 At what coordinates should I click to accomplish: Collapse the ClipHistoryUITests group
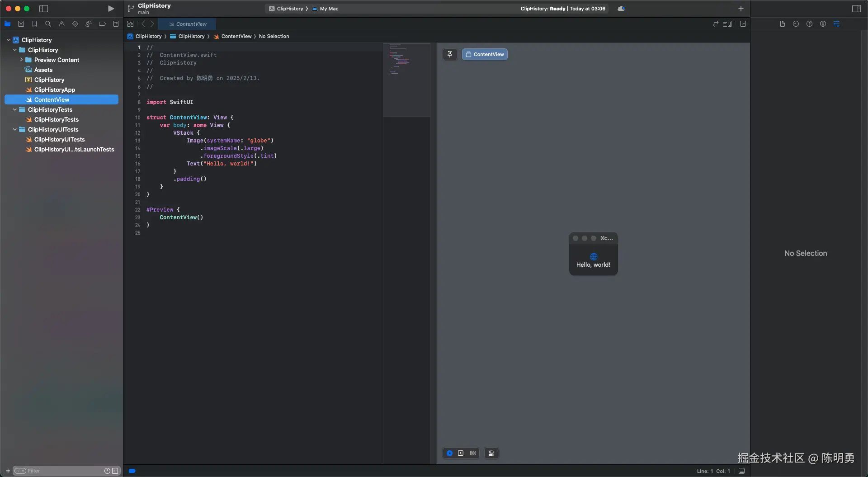(15, 129)
